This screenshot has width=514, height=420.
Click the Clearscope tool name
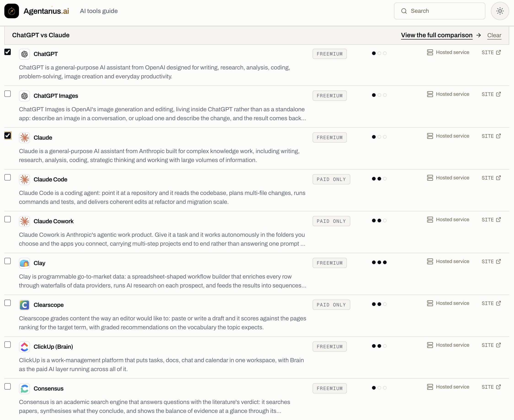49,305
